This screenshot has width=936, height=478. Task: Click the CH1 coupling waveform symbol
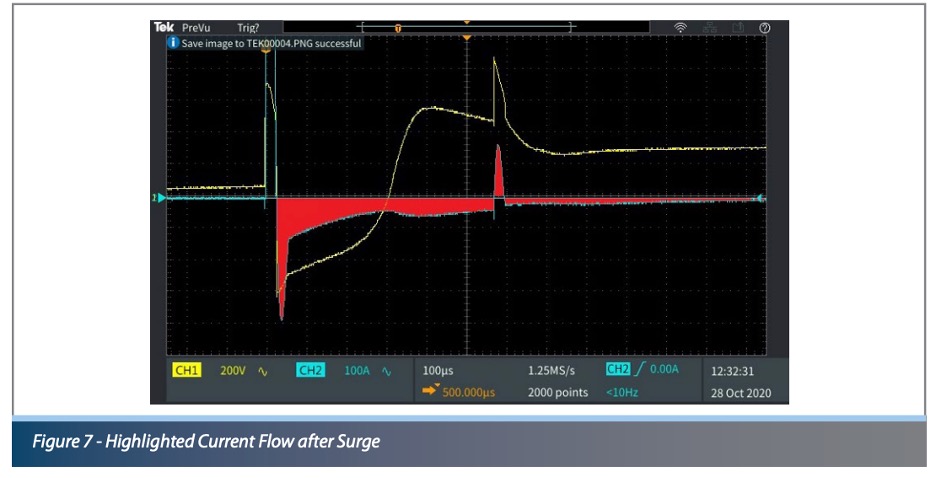point(264,371)
